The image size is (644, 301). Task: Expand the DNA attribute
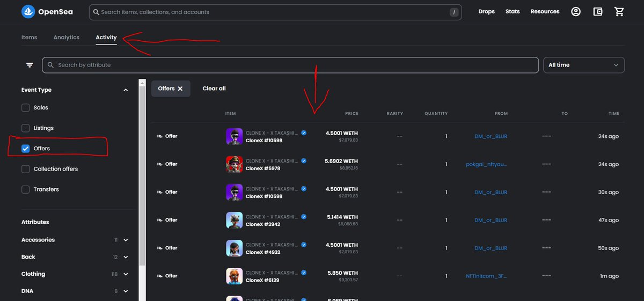point(126,291)
